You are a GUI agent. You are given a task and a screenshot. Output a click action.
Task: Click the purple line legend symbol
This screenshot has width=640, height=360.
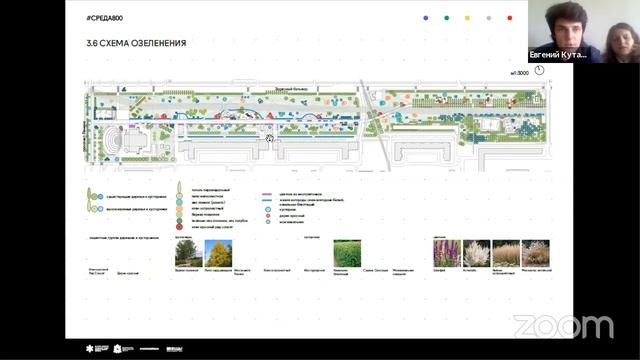[x=267, y=194]
